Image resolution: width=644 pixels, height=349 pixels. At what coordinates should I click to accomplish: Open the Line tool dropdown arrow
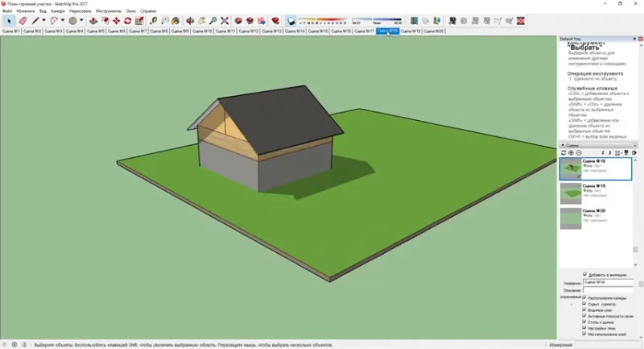[43, 21]
